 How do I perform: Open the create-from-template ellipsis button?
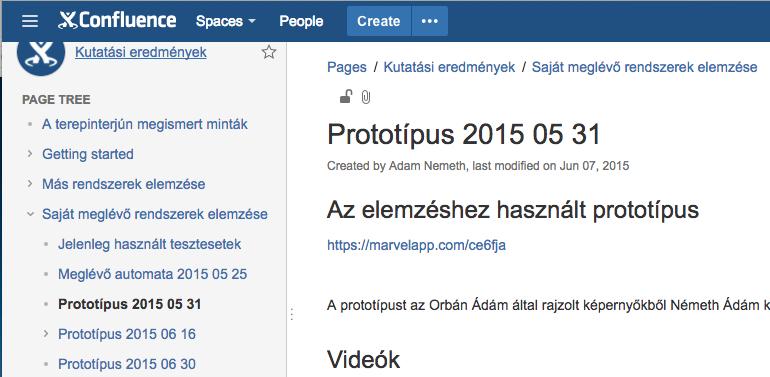[x=430, y=21]
